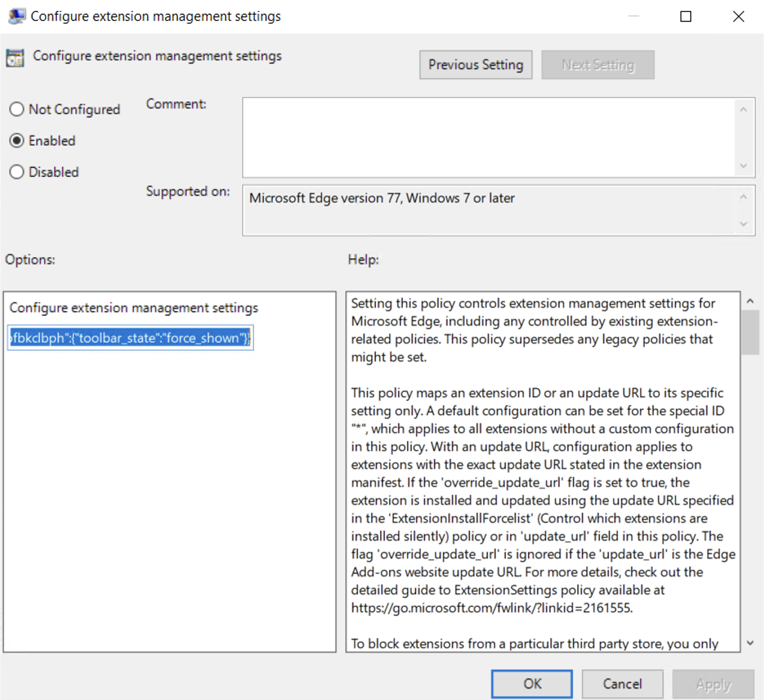This screenshot has height=700, width=765.
Task: Maximize the settings window
Action: (686, 16)
